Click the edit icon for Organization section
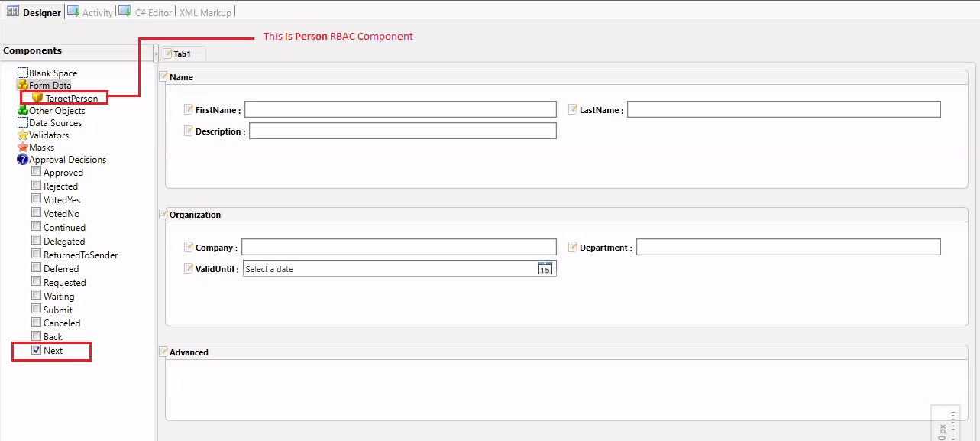 (163, 214)
